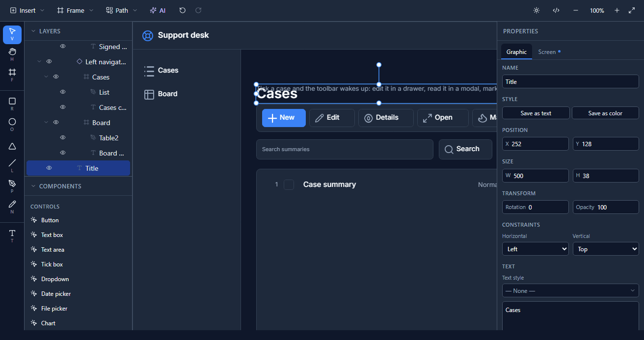644x340 pixels.
Task: Choose the Frame tool in left toolbar
Action: point(12,75)
